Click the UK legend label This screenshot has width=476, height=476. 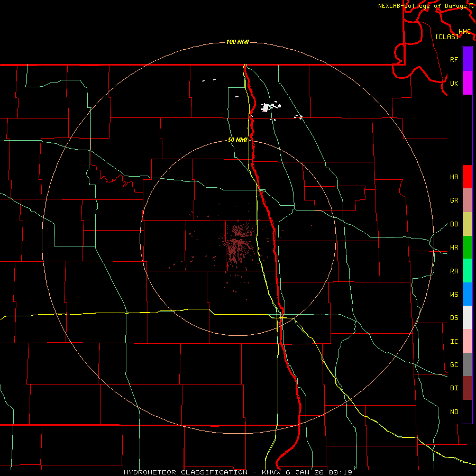point(454,83)
